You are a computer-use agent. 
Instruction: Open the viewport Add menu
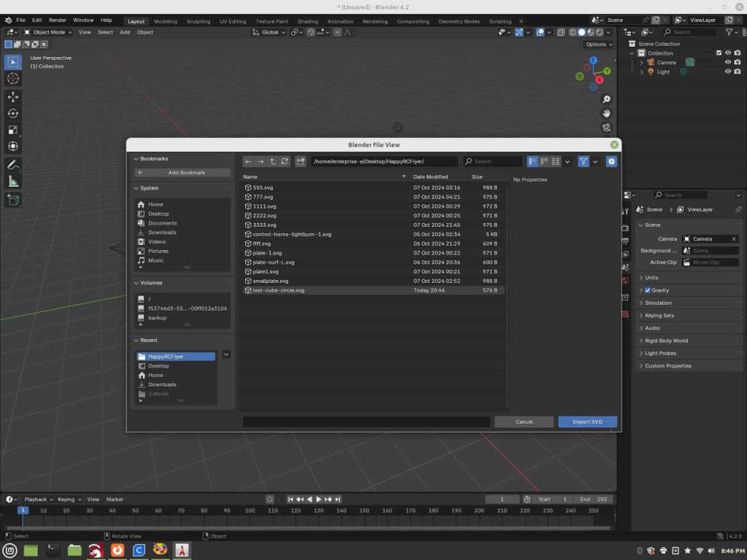pyautogui.click(x=125, y=32)
